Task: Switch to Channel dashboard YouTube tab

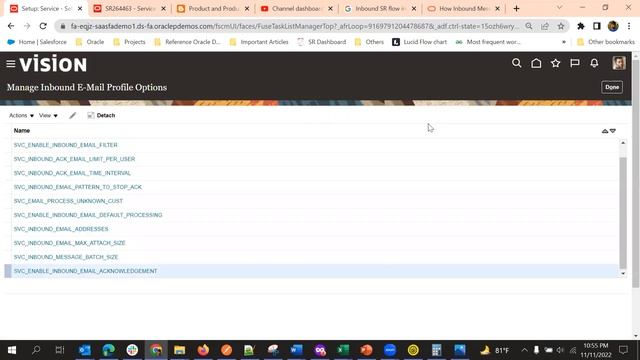Action: (297, 9)
